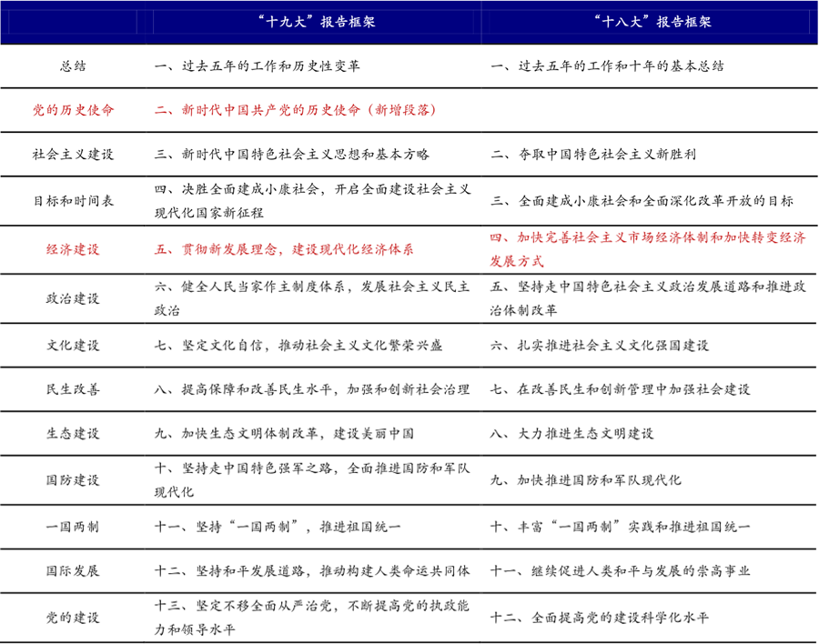
Task: Click the “十九大”报告框架 column header
Action: 317,22
